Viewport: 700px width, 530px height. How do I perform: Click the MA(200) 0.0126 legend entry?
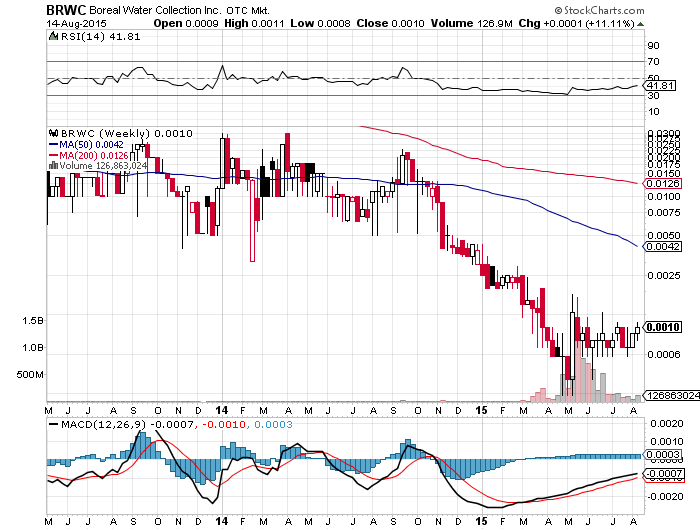click(88, 155)
